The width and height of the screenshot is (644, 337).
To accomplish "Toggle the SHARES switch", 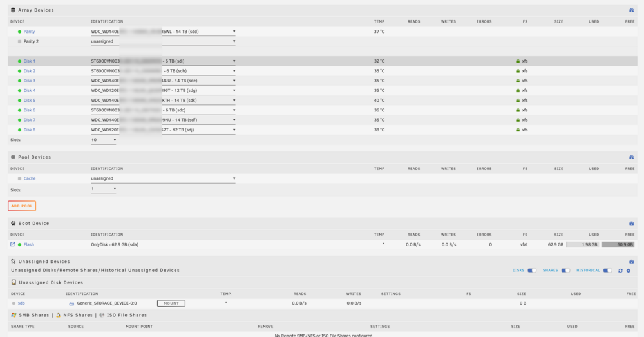I will pyautogui.click(x=565, y=271).
